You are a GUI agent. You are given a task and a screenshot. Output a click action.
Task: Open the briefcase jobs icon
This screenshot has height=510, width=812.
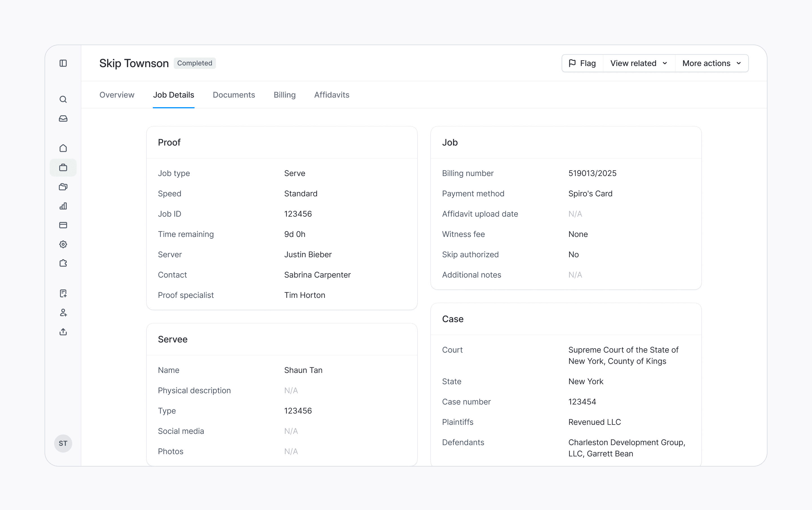point(63,167)
